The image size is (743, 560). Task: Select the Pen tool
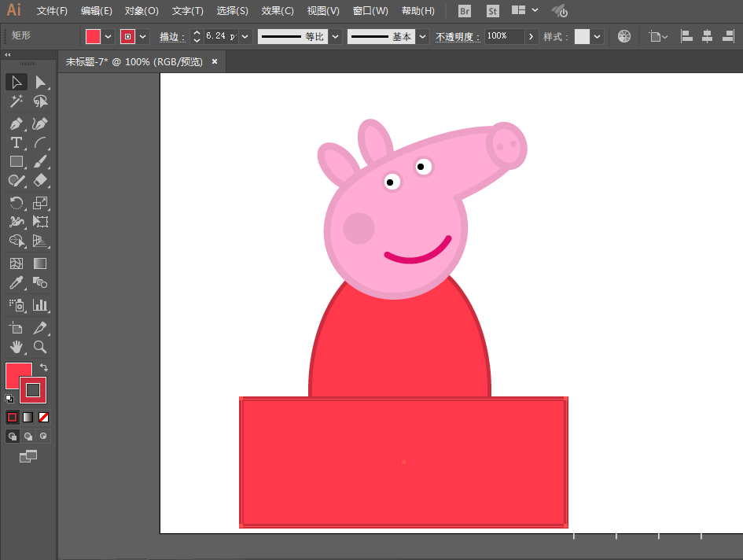point(16,123)
